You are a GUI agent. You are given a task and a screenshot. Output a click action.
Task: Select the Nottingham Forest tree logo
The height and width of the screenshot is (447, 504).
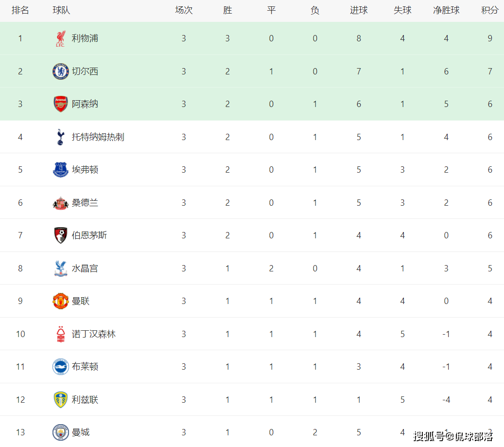(x=60, y=334)
